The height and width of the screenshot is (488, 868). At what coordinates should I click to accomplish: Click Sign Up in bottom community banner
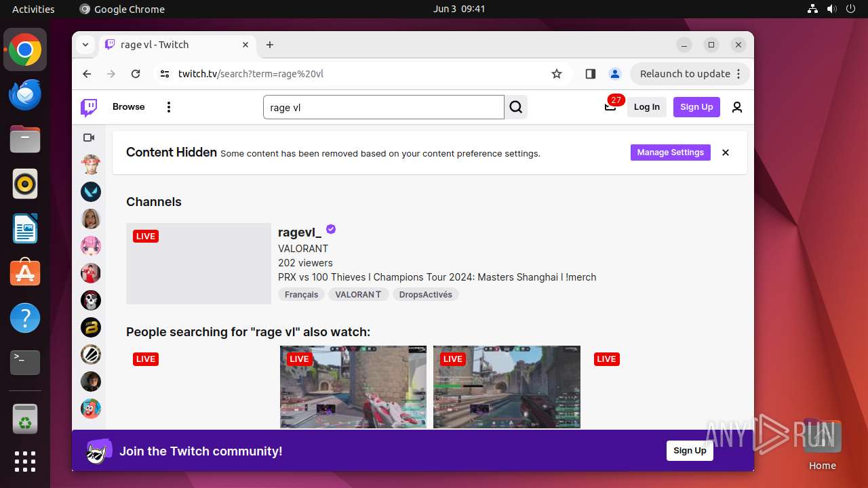(690, 451)
